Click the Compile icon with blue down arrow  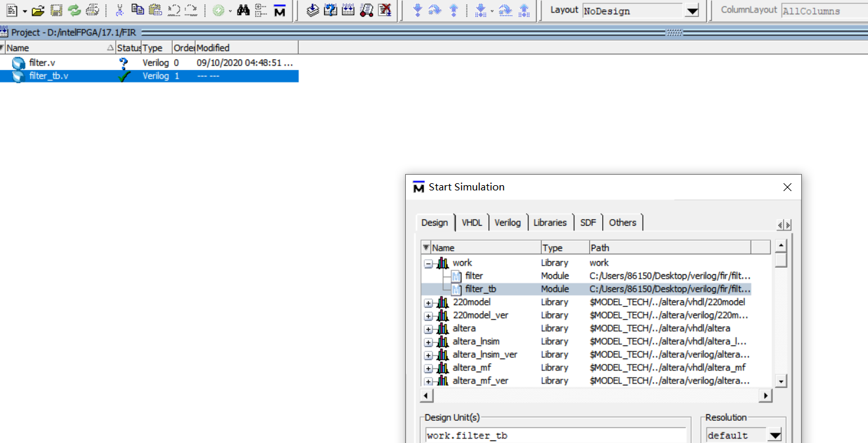click(313, 10)
